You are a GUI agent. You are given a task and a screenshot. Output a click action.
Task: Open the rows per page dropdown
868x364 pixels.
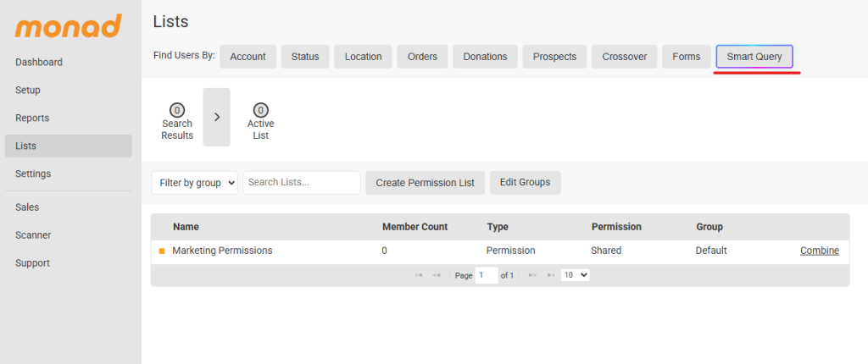[576, 275]
